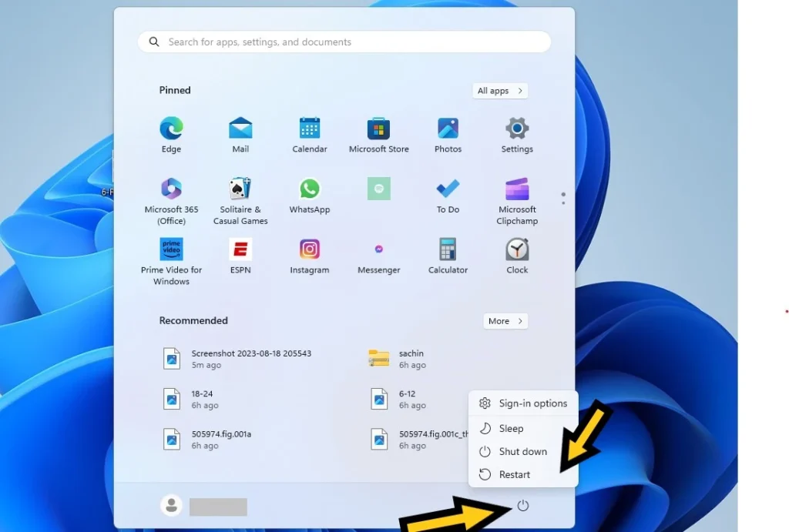The width and height of the screenshot is (789, 532).
Task: Choose Restart from the power menu
Action: point(523,475)
